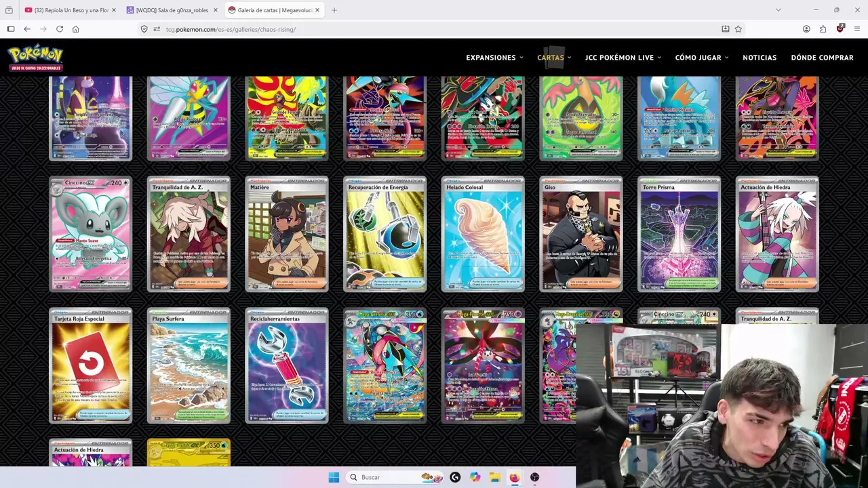Open the Recuperación de Energía card

pyautogui.click(x=385, y=235)
